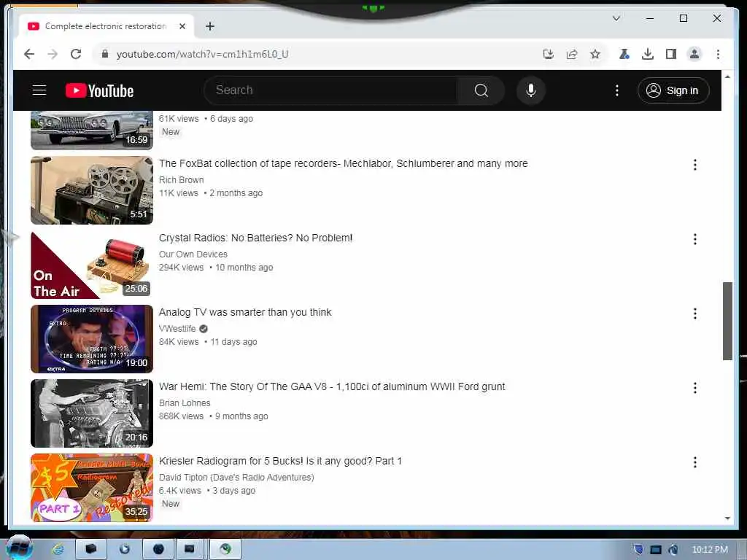Reload the current YouTube page

pyautogui.click(x=76, y=54)
